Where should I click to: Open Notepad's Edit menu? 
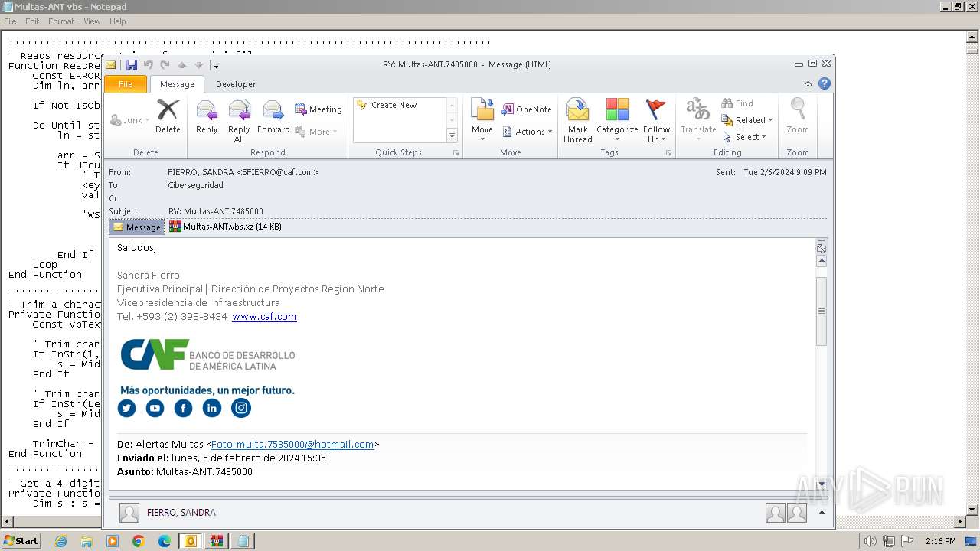point(32,21)
